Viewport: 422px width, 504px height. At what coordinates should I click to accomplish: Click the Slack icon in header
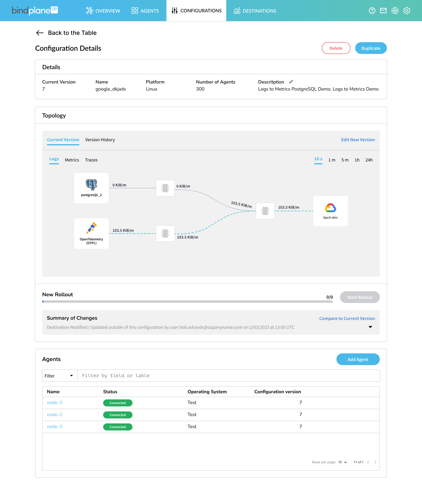tap(395, 11)
